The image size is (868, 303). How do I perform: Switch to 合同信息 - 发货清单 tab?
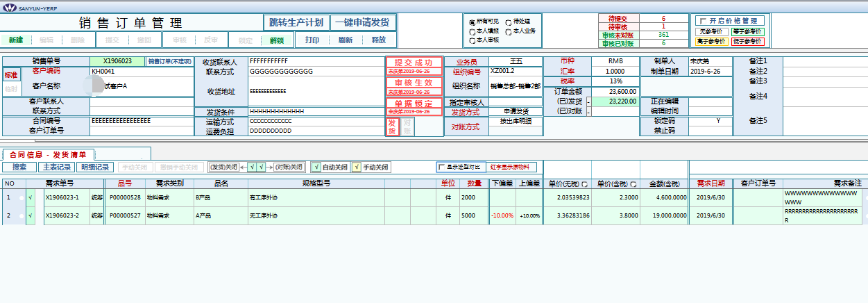[x=48, y=154]
